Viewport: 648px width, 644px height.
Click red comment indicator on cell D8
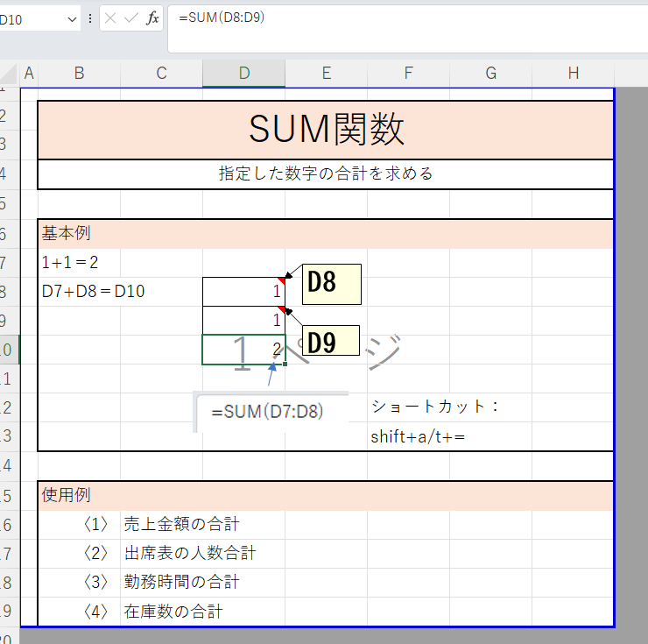click(x=282, y=280)
